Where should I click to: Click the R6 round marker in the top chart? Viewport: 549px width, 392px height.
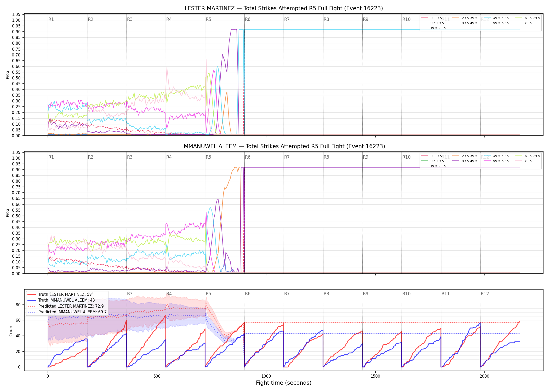pos(248,19)
